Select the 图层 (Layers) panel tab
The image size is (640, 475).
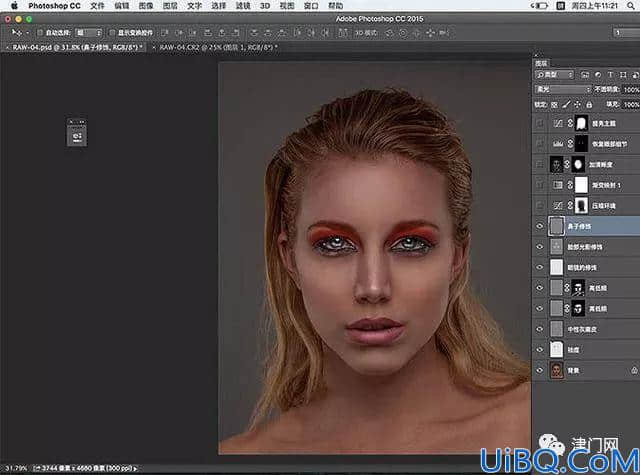point(541,63)
